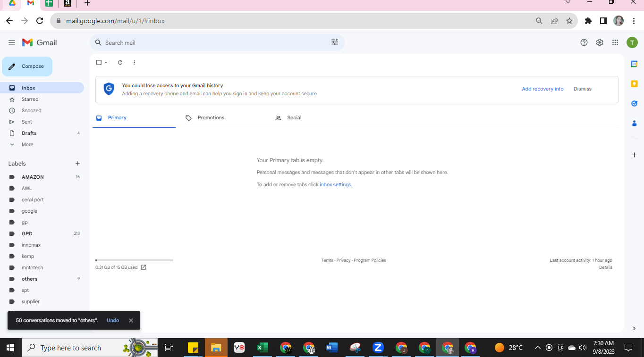Screen dimensions: 644x357
Task: Open the kemp label
Action: click(42, 256)
